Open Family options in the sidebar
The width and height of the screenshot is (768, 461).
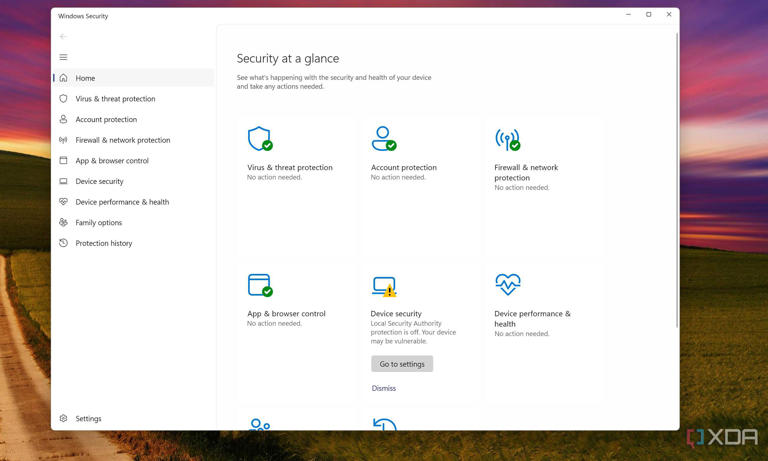98,223
